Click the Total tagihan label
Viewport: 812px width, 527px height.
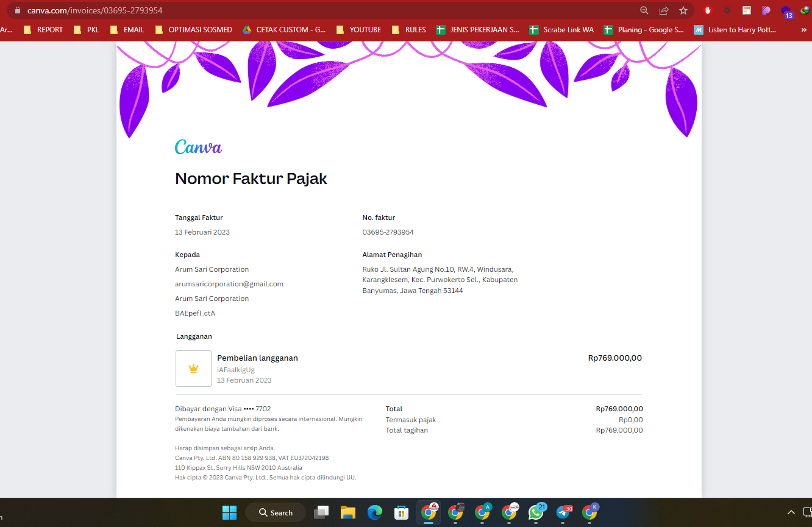click(407, 430)
